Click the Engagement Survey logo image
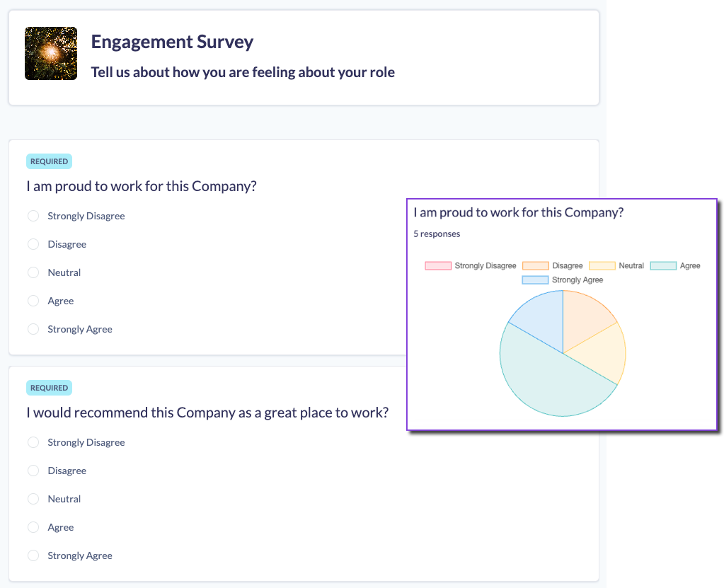 tap(51, 53)
